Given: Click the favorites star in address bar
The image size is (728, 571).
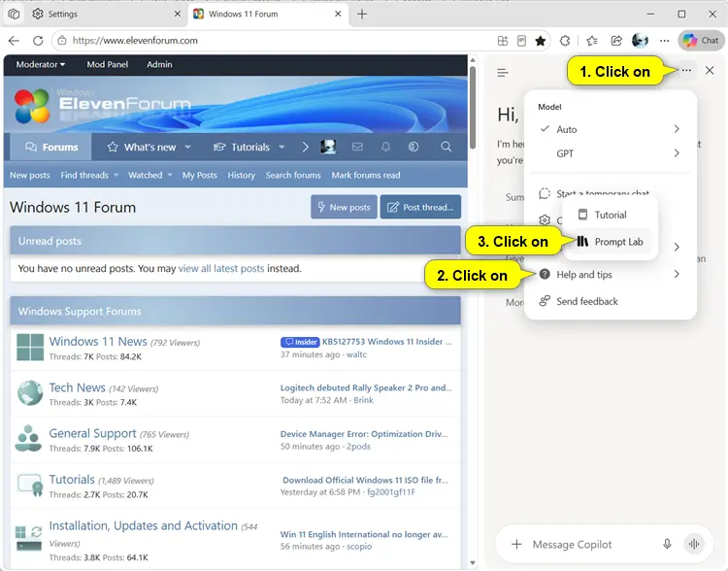Looking at the screenshot, I should (x=540, y=41).
